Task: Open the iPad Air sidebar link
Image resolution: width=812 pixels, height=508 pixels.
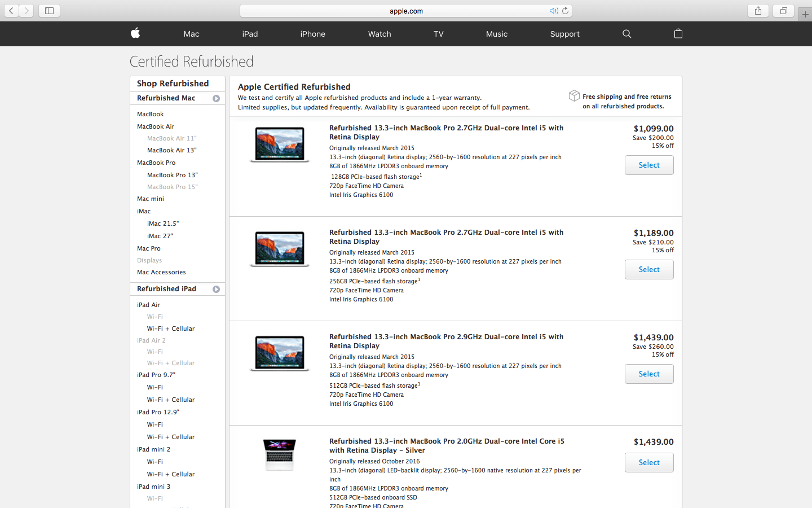Action: click(x=148, y=305)
